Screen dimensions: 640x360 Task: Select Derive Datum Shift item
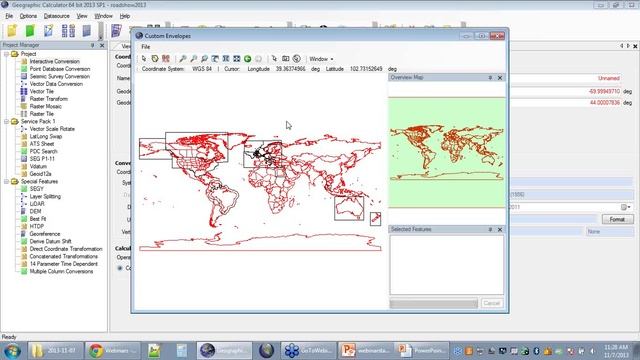(x=50, y=241)
